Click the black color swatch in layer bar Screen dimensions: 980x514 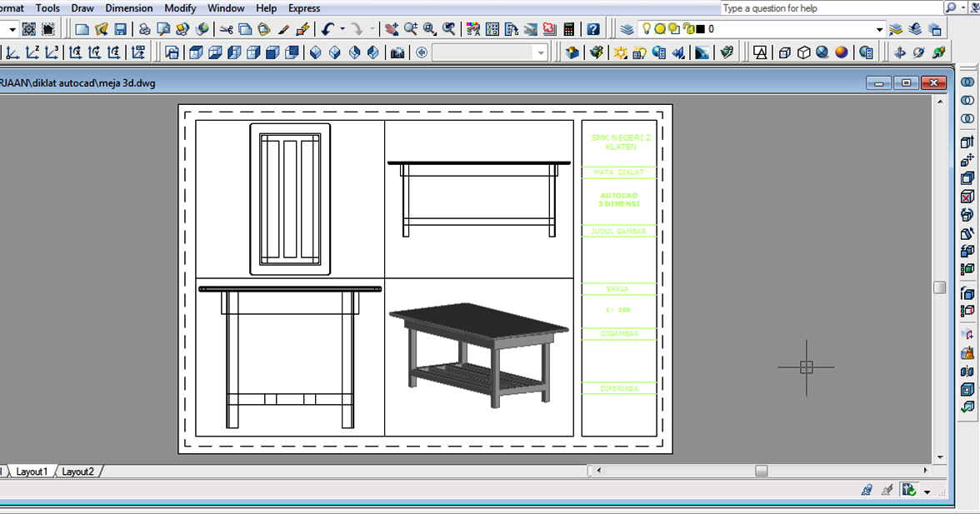tap(699, 29)
